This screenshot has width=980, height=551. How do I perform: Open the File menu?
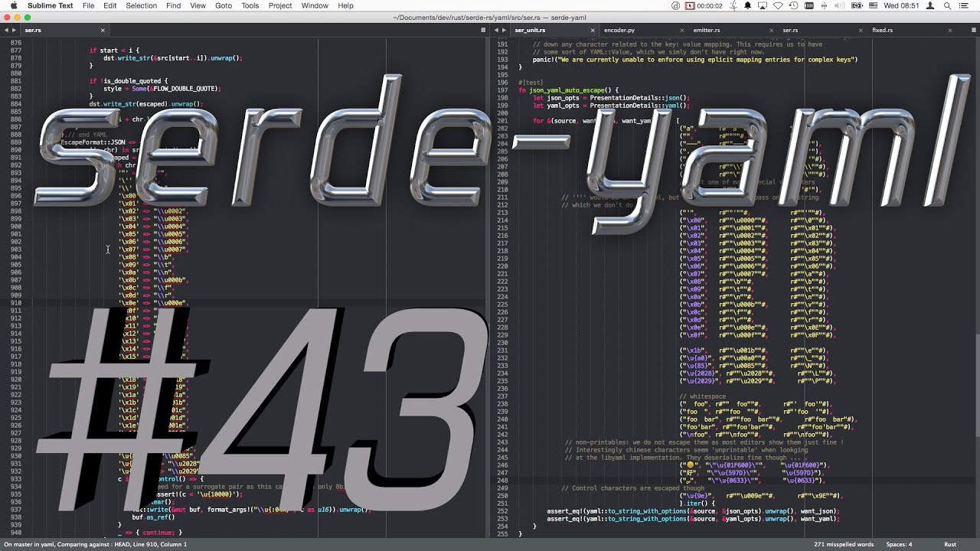click(89, 5)
